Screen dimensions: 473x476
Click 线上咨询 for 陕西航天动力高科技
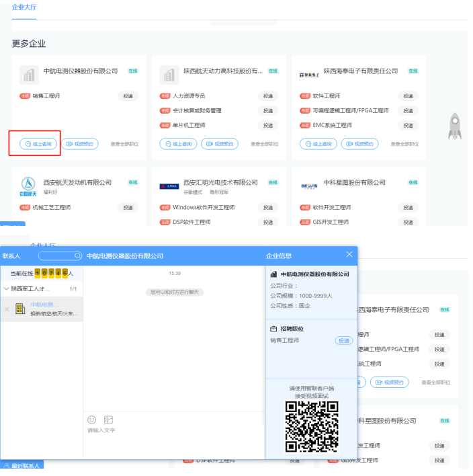coord(180,145)
